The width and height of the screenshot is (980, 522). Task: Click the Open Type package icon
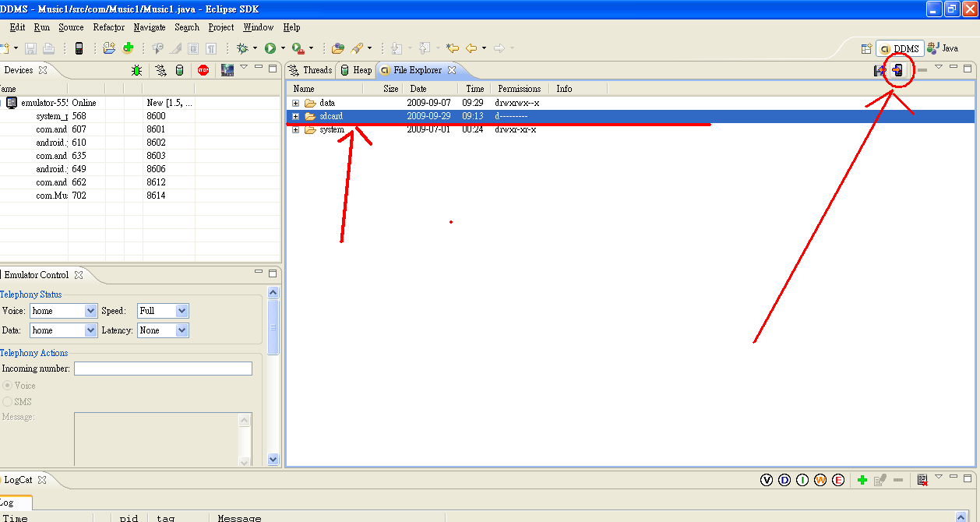tap(337, 48)
